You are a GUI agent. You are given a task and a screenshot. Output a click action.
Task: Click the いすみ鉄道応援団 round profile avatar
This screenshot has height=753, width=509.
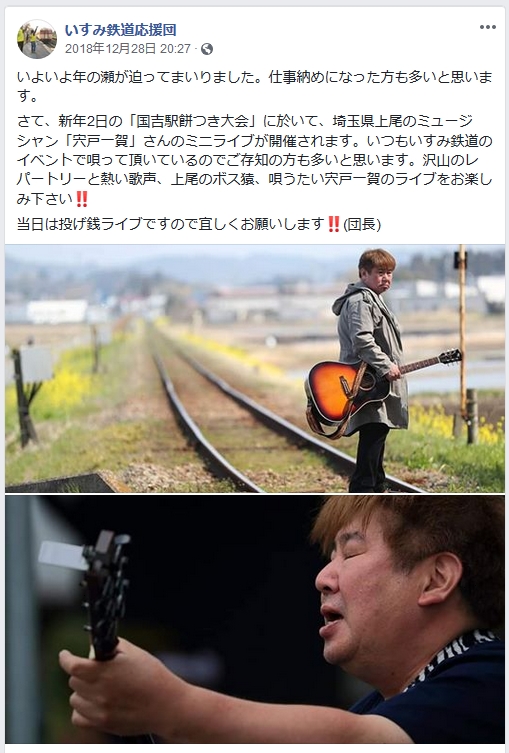[x=36, y=39]
